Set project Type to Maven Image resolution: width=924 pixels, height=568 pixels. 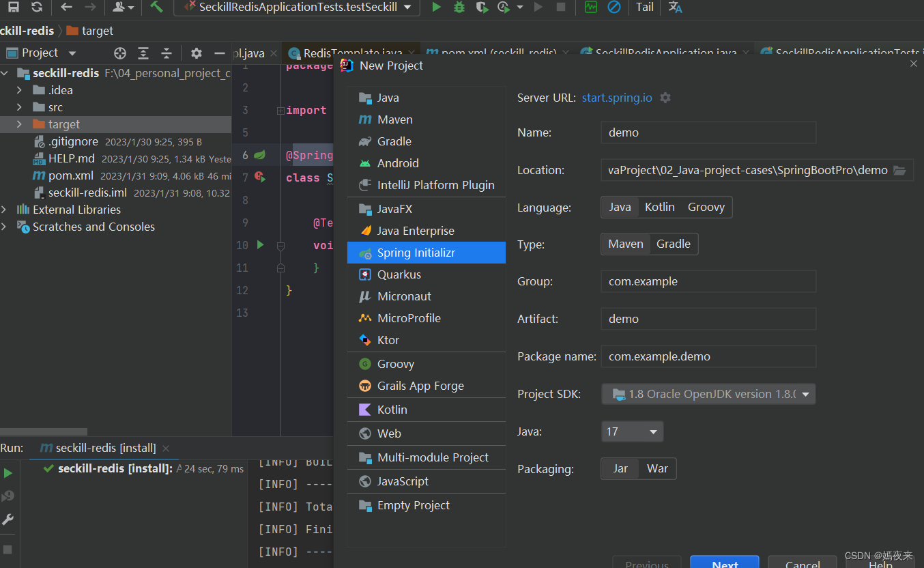pyautogui.click(x=626, y=244)
